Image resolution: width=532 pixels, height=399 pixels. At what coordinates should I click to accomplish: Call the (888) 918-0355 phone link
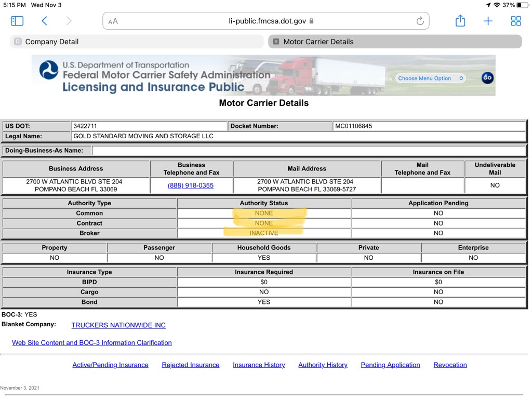point(191,185)
